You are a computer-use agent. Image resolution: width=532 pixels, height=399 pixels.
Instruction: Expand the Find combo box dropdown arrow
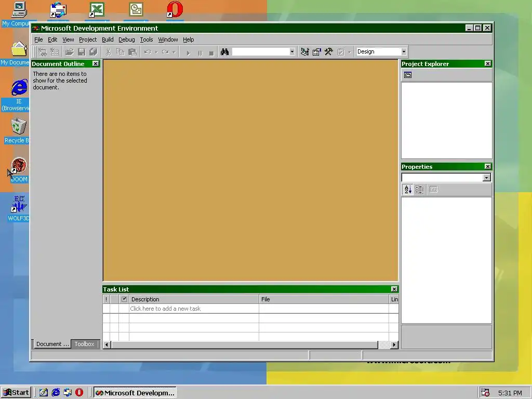coord(292,52)
